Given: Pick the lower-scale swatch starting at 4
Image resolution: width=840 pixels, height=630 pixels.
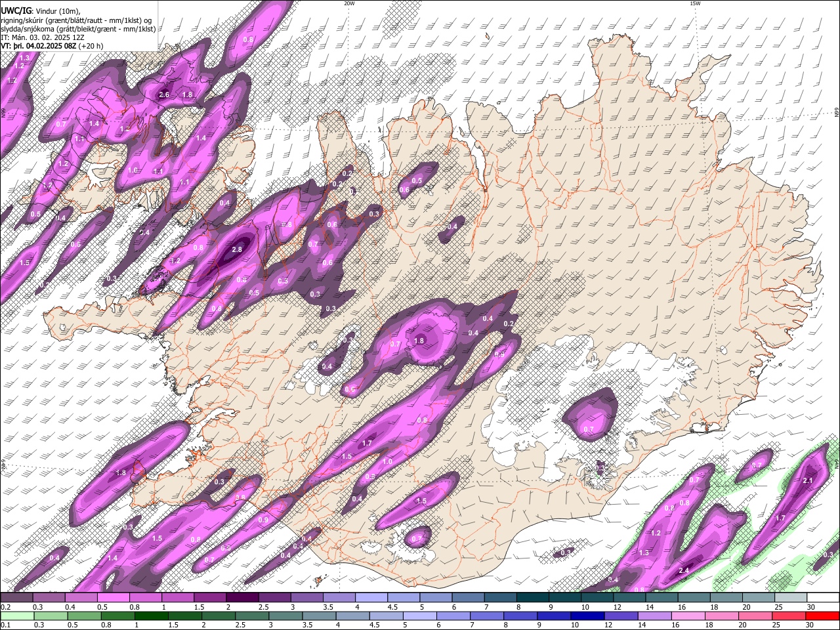Looking at the screenshot, I should 352,616.
